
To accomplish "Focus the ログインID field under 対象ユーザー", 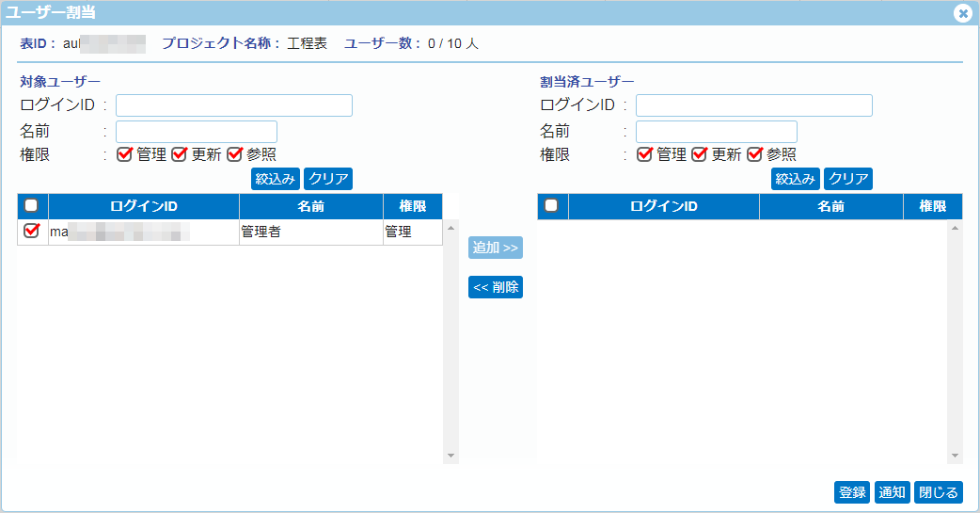I will (x=233, y=104).
